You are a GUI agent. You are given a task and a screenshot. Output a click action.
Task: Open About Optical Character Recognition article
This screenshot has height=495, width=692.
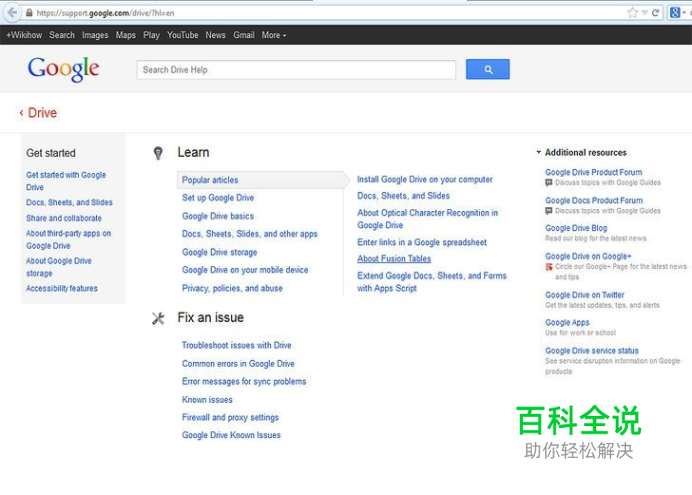tap(427, 219)
